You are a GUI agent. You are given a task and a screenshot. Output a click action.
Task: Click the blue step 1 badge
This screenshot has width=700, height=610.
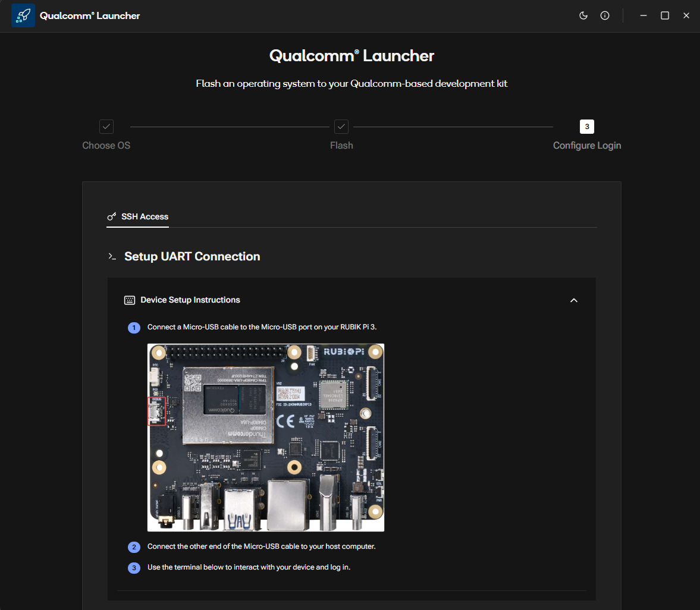point(134,328)
